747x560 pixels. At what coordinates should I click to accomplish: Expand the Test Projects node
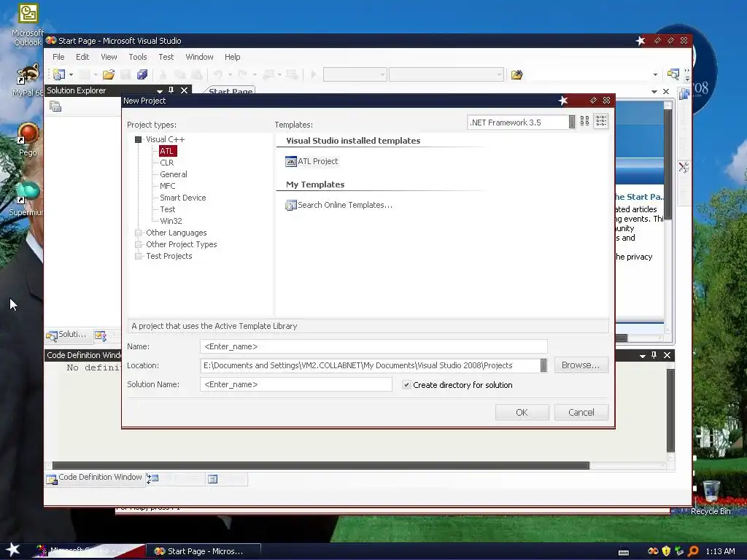click(138, 256)
